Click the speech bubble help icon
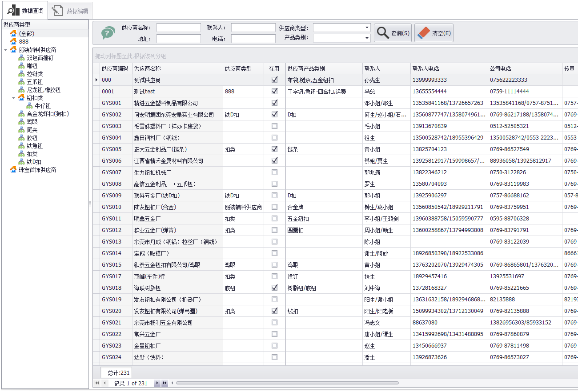Screen dimensions: 578x392 [x=108, y=33]
